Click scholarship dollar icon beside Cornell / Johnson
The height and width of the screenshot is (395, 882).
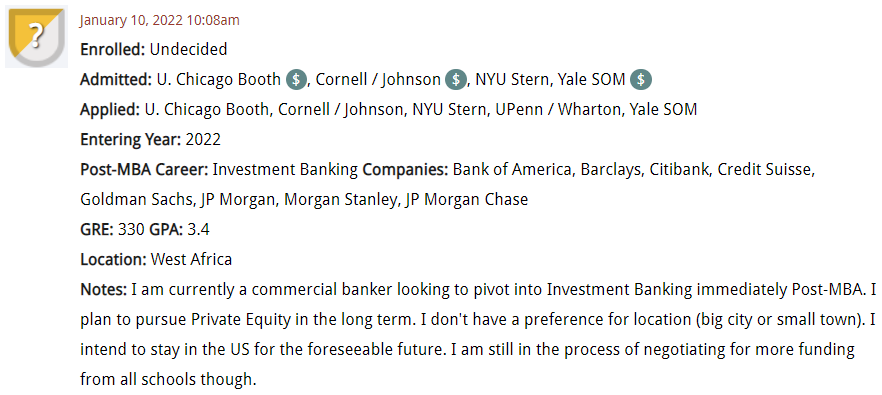pos(456,80)
